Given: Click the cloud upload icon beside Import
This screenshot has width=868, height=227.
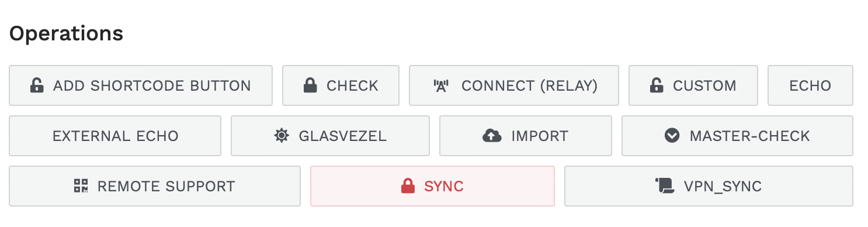Looking at the screenshot, I should point(492,136).
